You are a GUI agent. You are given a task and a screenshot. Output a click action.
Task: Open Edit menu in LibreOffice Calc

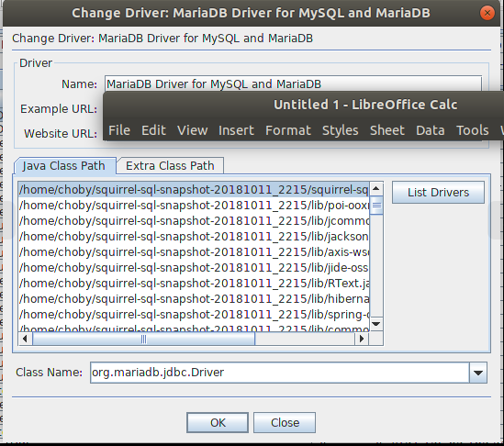(x=153, y=130)
